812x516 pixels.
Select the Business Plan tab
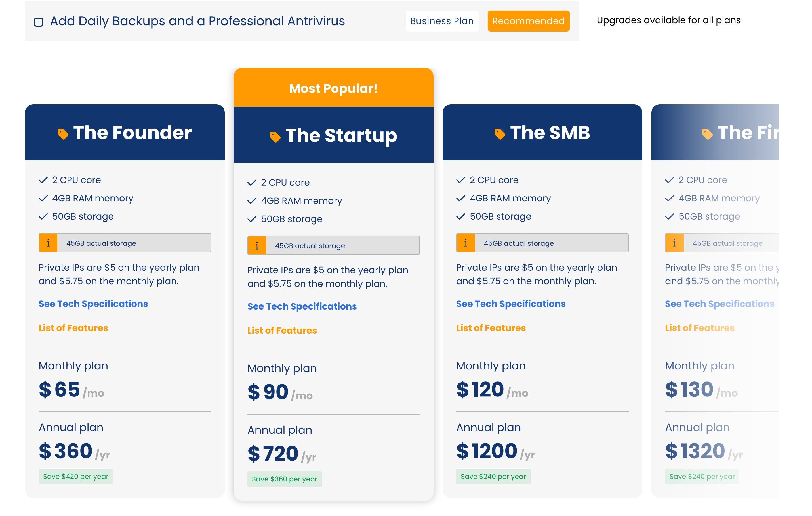point(442,21)
